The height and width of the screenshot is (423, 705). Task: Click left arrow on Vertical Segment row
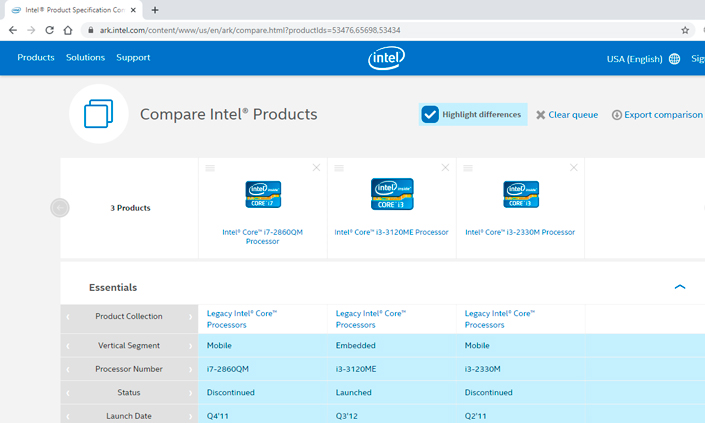(68, 346)
